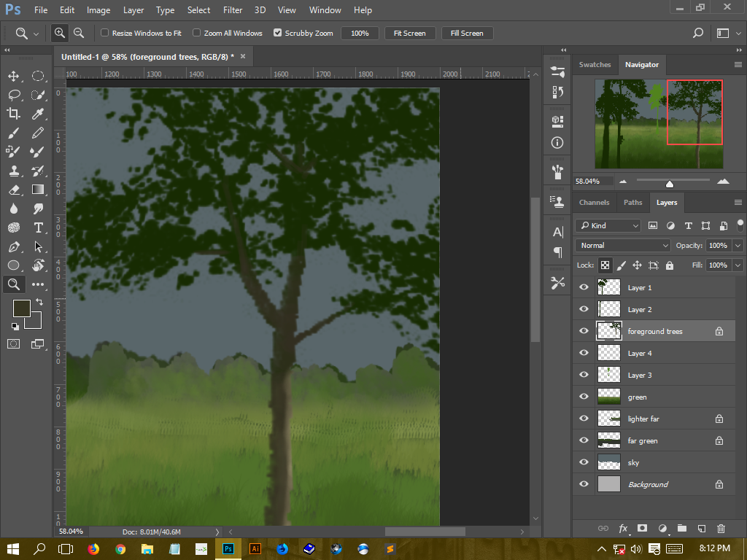
Task: Select the Horizontal Type tool
Action: (x=38, y=227)
